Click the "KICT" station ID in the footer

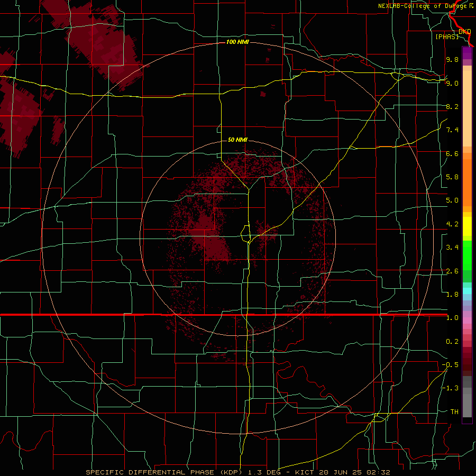pos(305,472)
